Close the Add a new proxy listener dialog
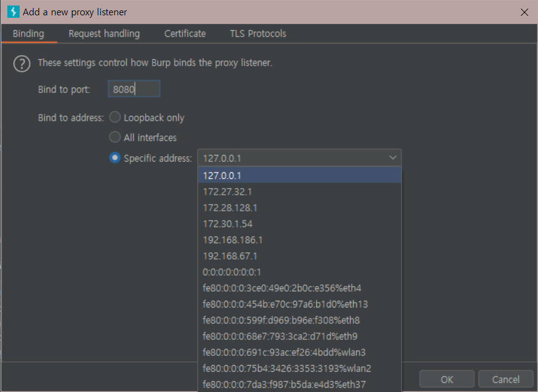 click(524, 12)
